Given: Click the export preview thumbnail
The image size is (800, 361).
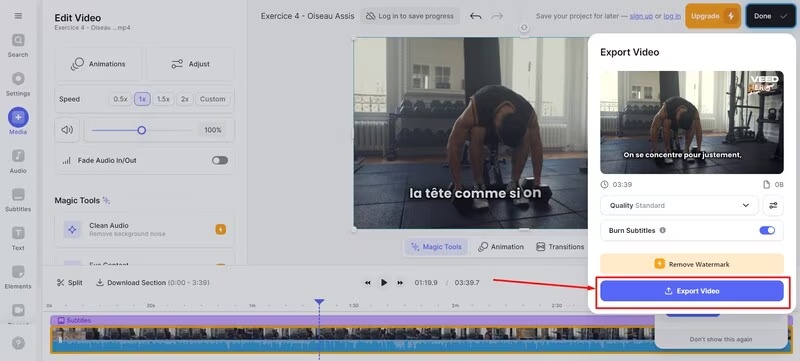Looking at the screenshot, I should point(692,122).
